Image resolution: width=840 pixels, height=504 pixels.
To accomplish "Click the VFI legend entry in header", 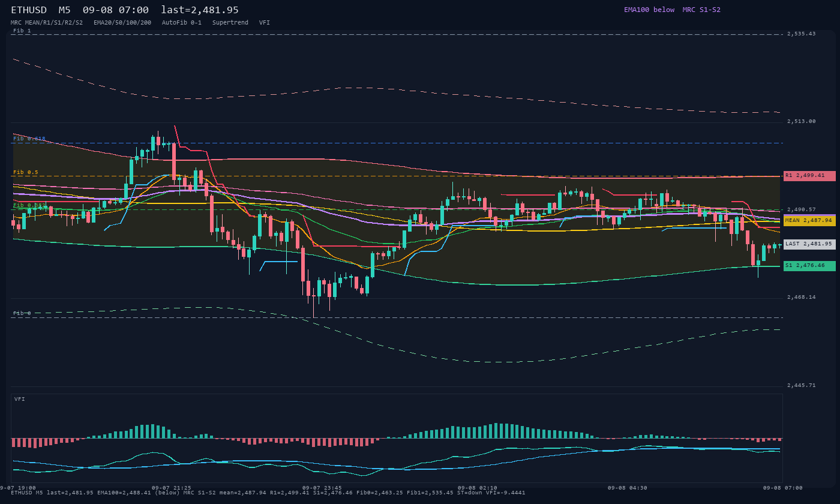I will pos(265,23).
